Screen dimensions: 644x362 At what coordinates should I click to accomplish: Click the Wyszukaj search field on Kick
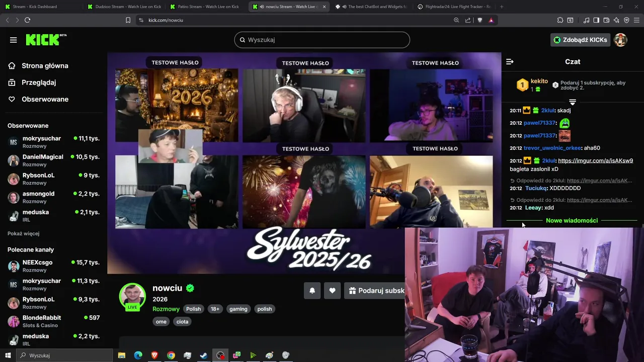pos(322,40)
